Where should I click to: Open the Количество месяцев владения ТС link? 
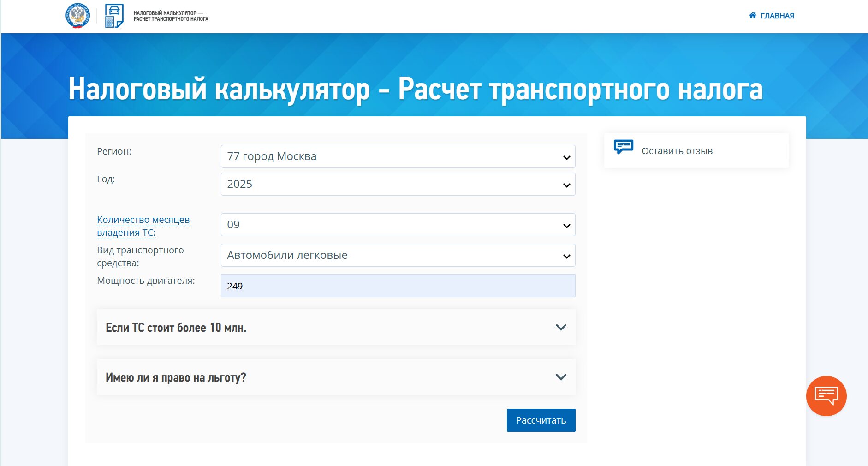143,226
